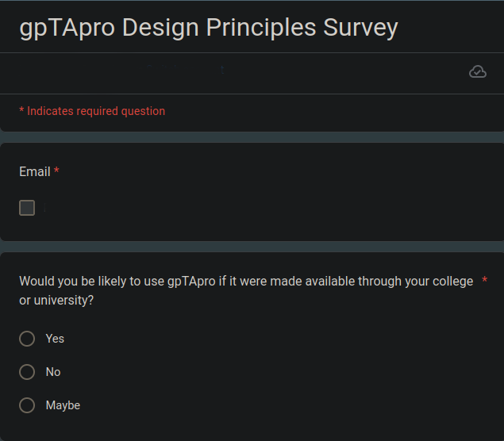The height and width of the screenshot is (441, 504).
Task: Choose the No radio button
Action: pos(27,372)
